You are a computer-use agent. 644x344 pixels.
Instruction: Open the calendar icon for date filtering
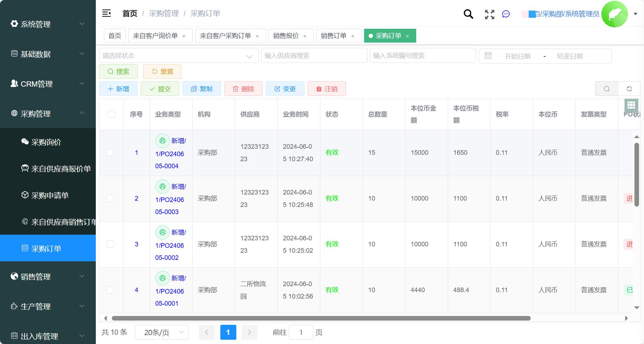[488, 55]
